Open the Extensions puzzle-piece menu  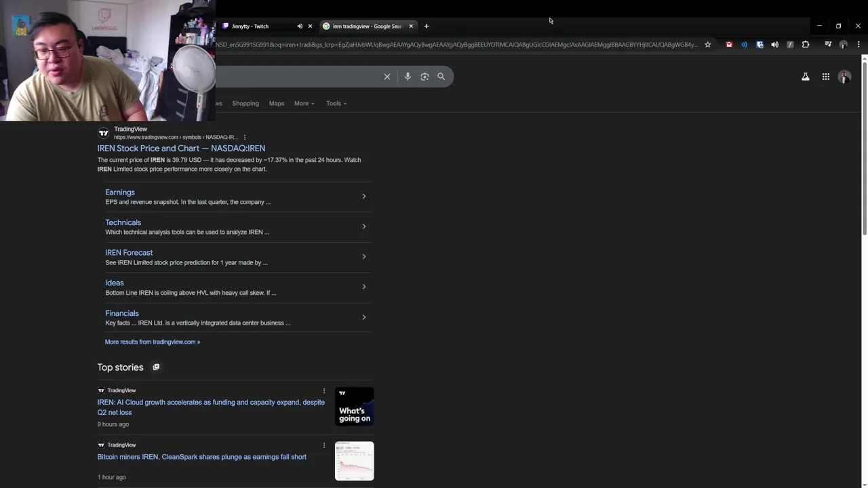point(806,45)
